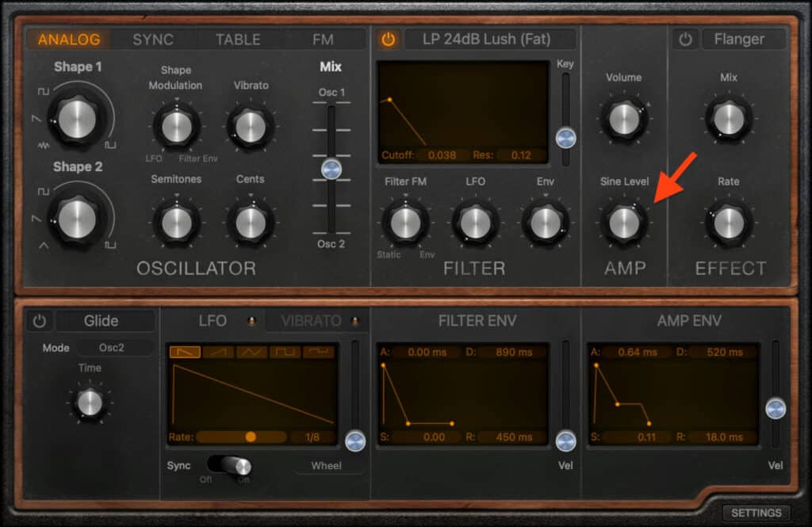
Task: Click the FM tab label
Action: point(320,39)
